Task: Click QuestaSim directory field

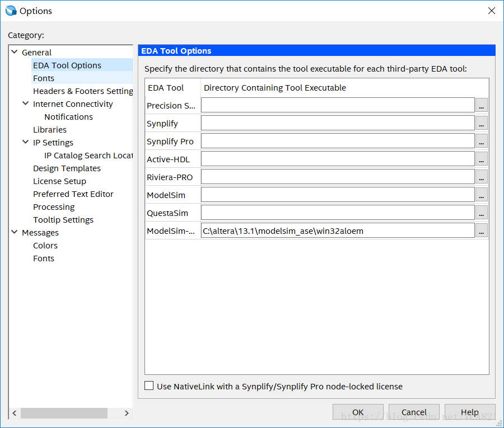Action: tap(338, 213)
